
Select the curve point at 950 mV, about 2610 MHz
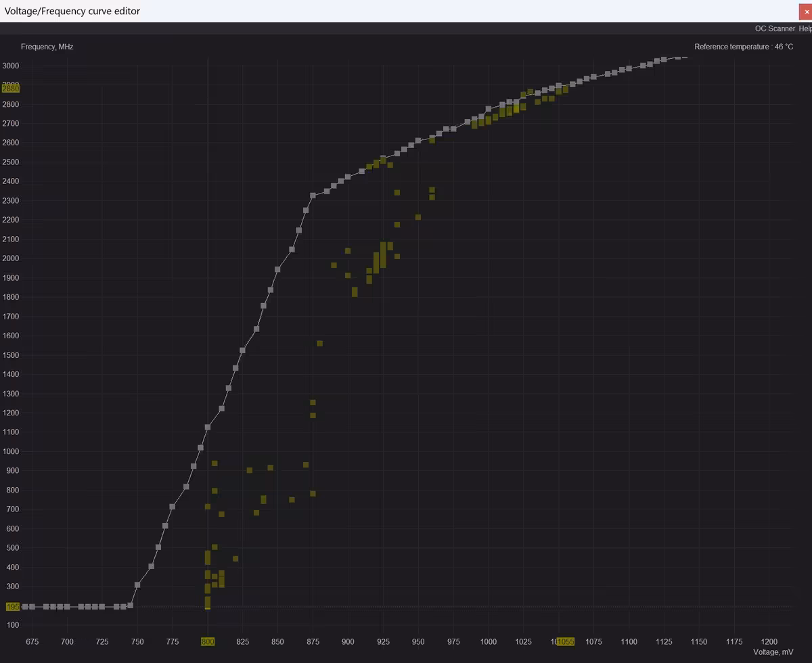pyautogui.click(x=418, y=141)
